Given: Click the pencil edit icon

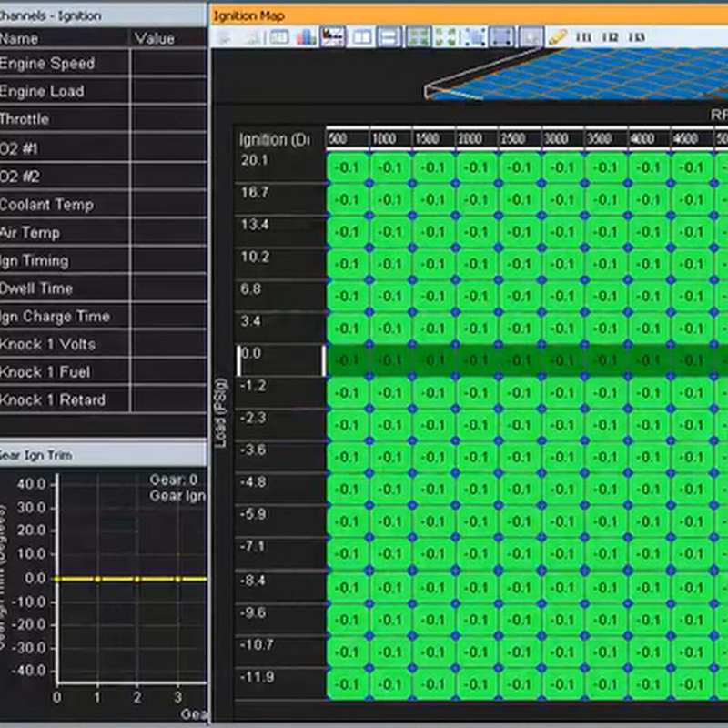Looking at the screenshot, I should pos(557,37).
